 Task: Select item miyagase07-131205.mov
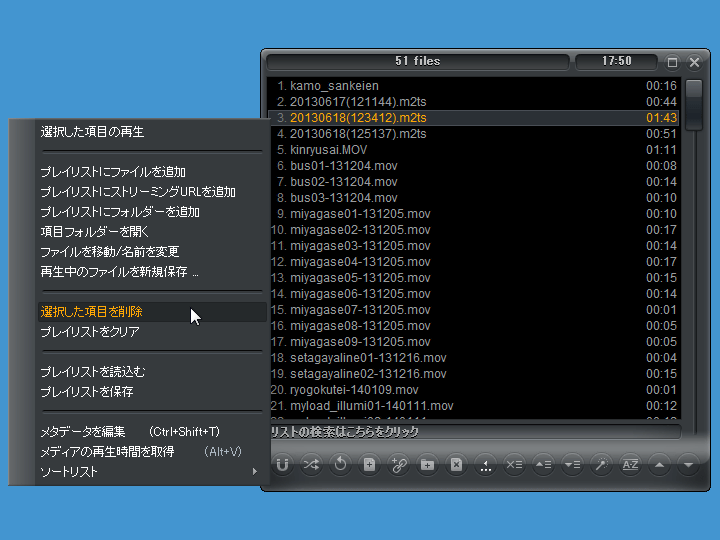474,310
